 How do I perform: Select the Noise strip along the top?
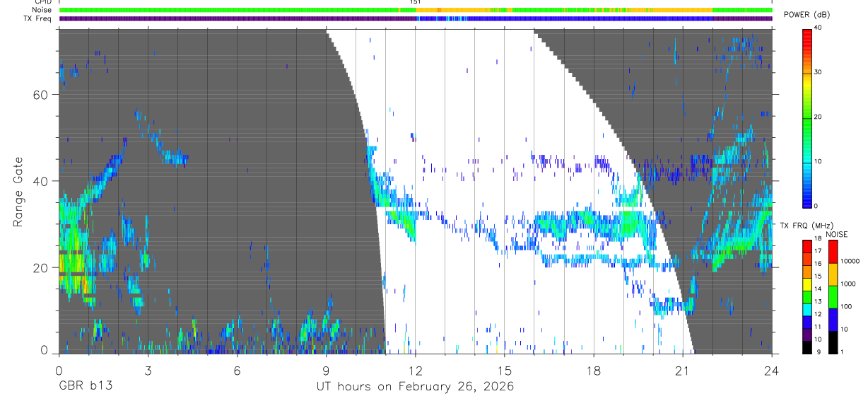[x=416, y=10]
